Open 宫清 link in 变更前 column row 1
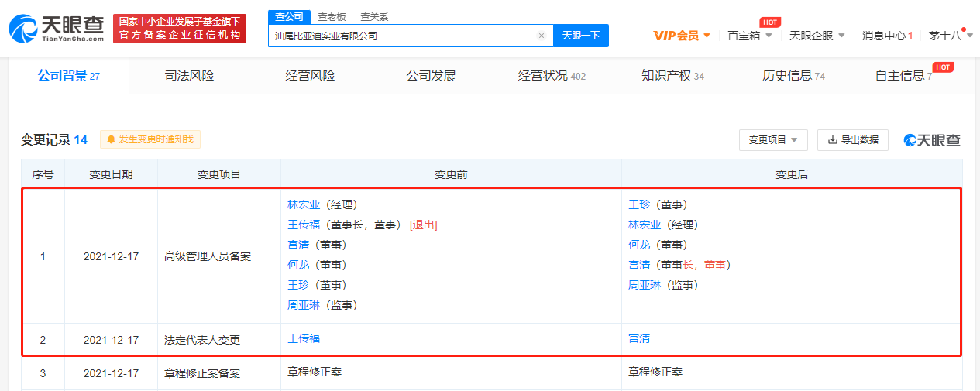This screenshot has height=391, width=980. coord(298,245)
